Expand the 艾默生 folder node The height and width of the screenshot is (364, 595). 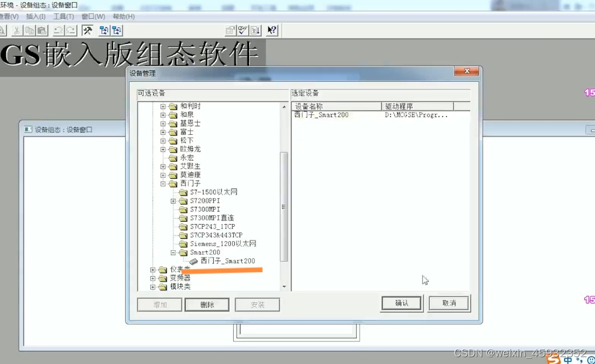[x=163, y=167]
